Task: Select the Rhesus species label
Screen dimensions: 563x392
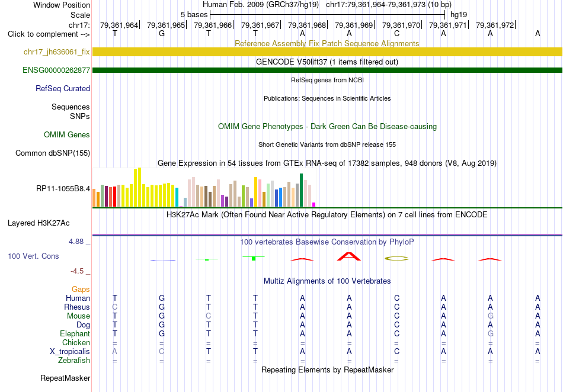Action: 77,307
